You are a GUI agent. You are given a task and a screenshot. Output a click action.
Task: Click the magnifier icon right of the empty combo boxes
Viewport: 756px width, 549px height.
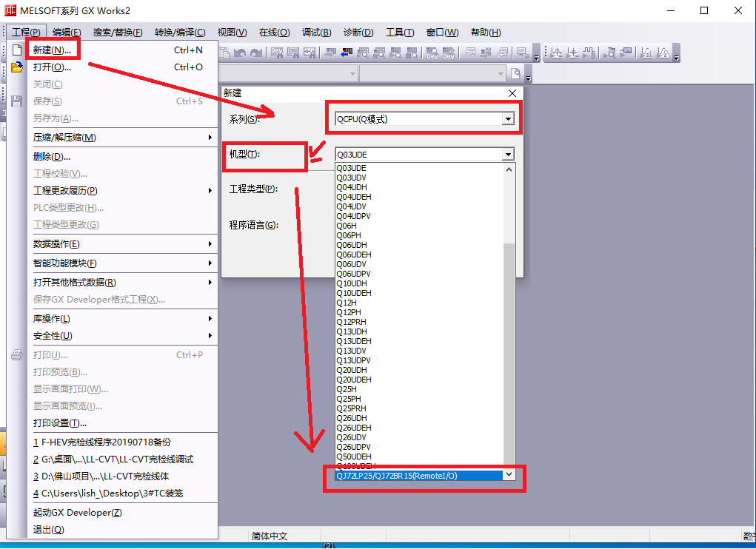coord(517,73)
